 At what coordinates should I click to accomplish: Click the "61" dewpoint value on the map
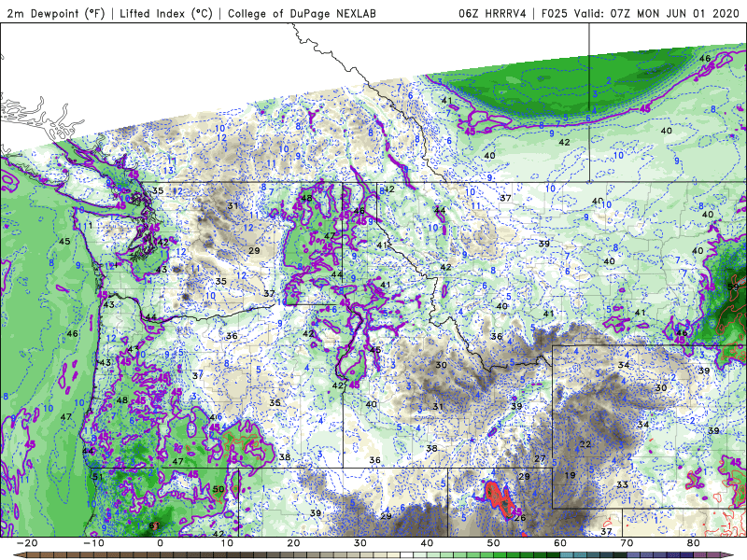click(154, 525)
